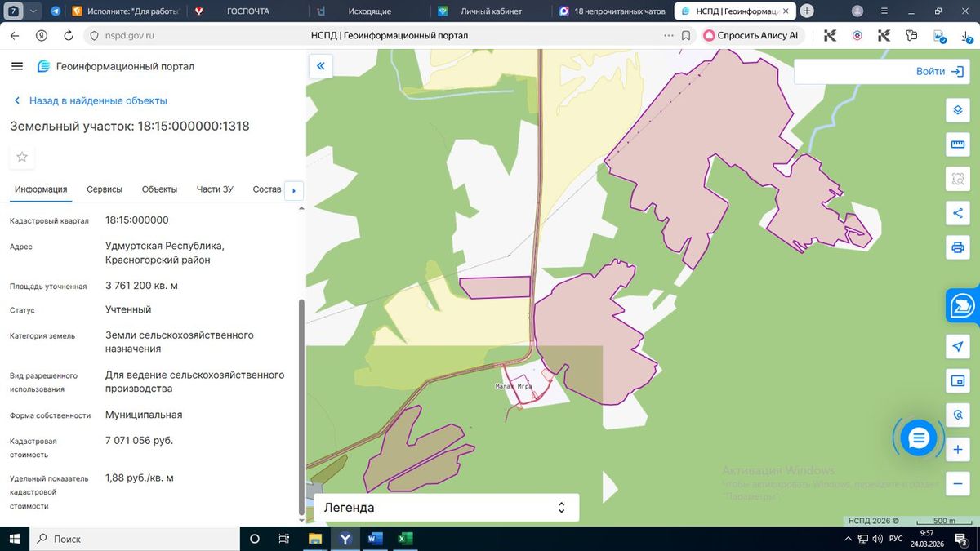Screen dimensions: 980x551
Task: Zoom in on the map
Action: [x=958, y=450]
